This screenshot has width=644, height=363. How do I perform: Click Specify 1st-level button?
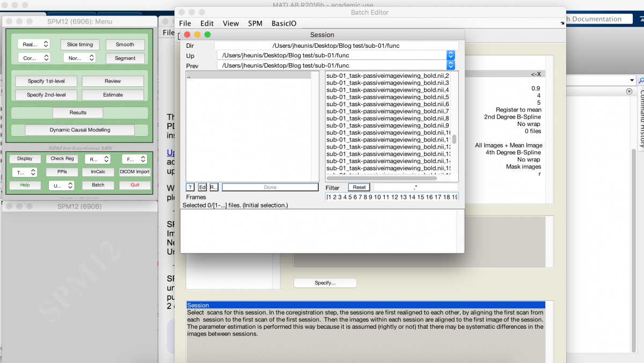pos(46,82)
